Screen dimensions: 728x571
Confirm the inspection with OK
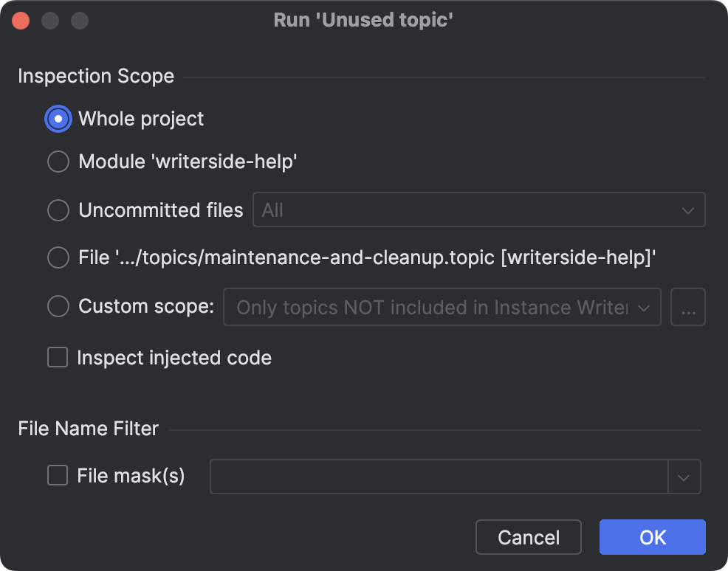coord(652,537)
